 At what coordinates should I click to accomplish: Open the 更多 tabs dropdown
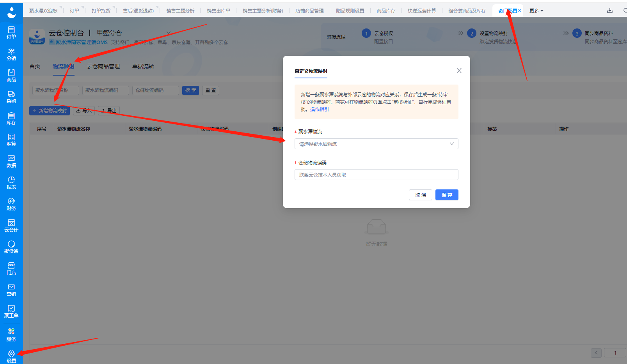point(536,11)
